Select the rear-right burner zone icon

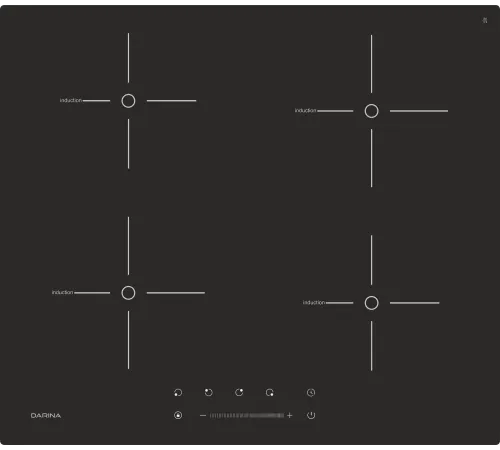point(239,393)
